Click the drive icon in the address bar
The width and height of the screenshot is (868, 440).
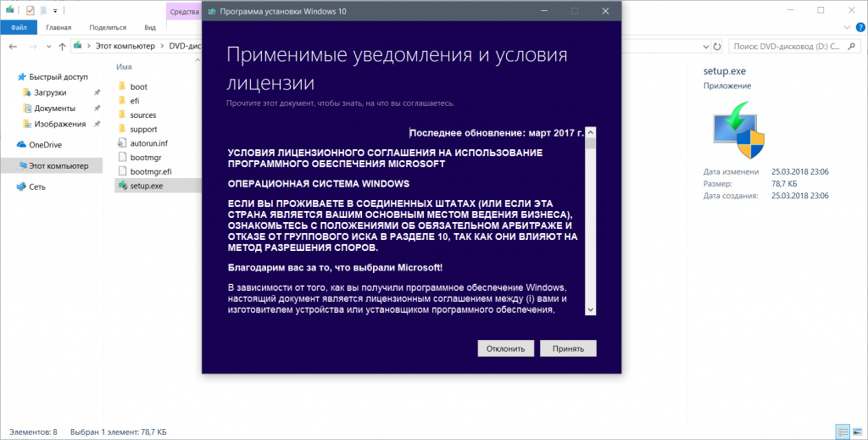coord(78,46)
